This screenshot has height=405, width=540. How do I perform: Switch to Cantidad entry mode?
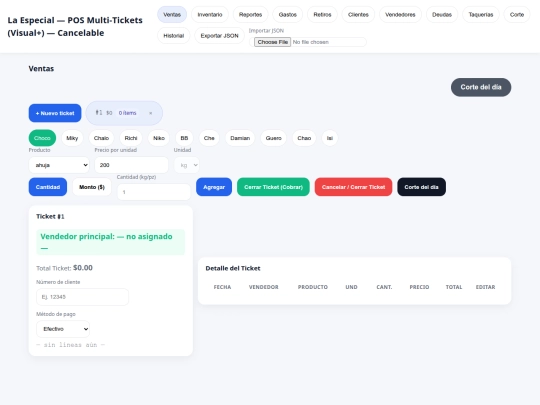pyautogui.click(x=48, y=187)
